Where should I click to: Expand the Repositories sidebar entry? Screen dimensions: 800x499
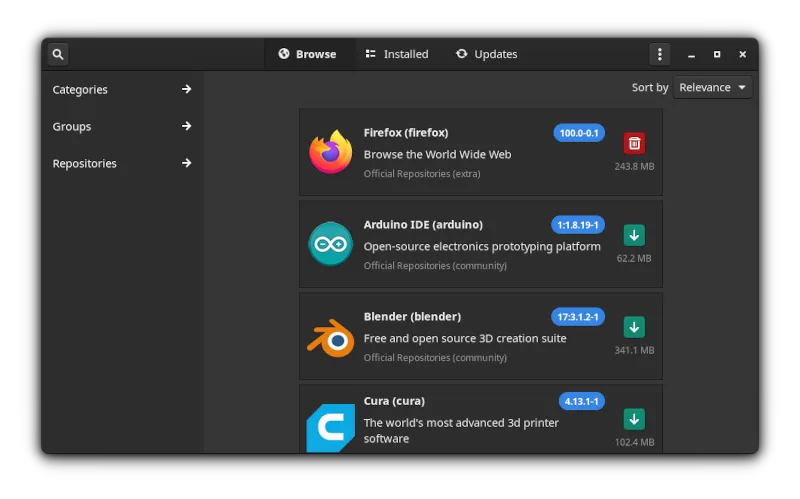[122, 163]
